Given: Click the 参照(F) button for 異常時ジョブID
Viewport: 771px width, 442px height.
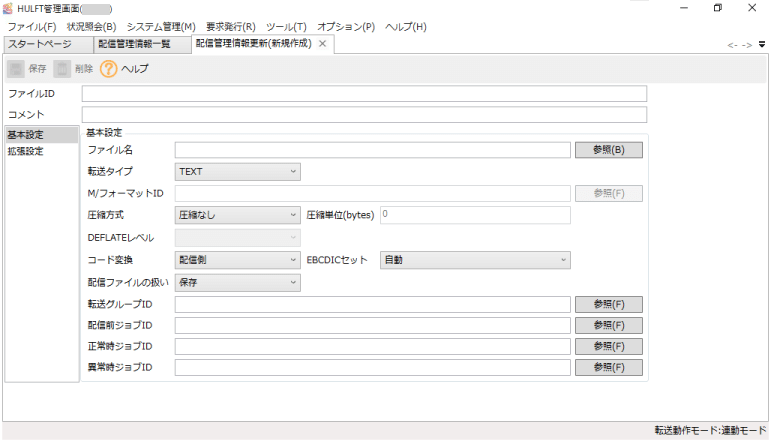Looking at the screenshot, I should click(x=609, y=367).
